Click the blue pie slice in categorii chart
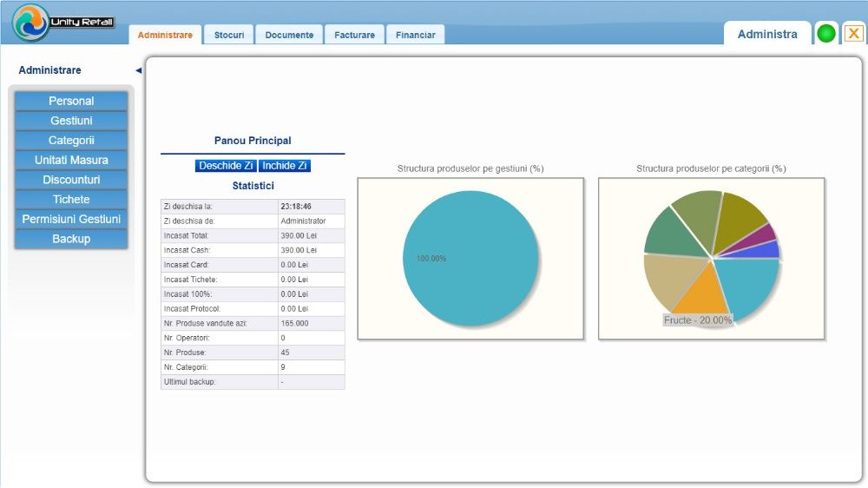This screenshot has height=488, width=868. click(x=761, y=251)
